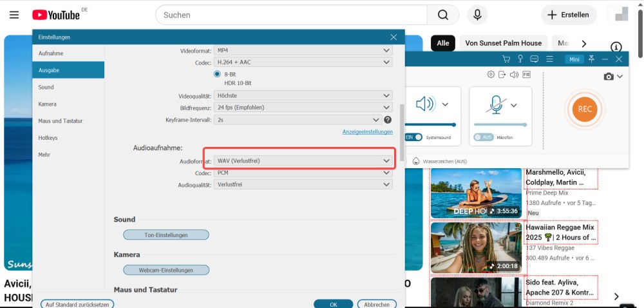The height and width of the screenshot is (308, 644).
Task: Click the Anzeigeeinstellungen link
Action: (367, 132)
